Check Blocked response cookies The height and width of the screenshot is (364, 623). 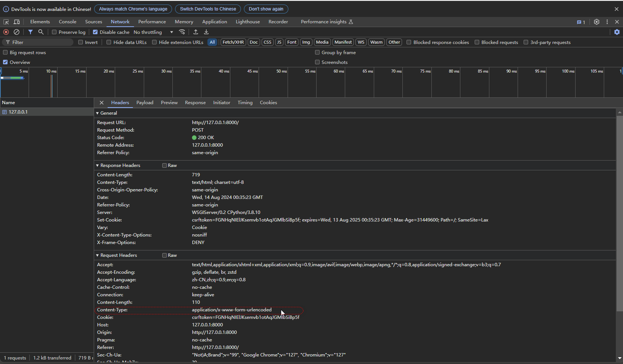point(409,42)
